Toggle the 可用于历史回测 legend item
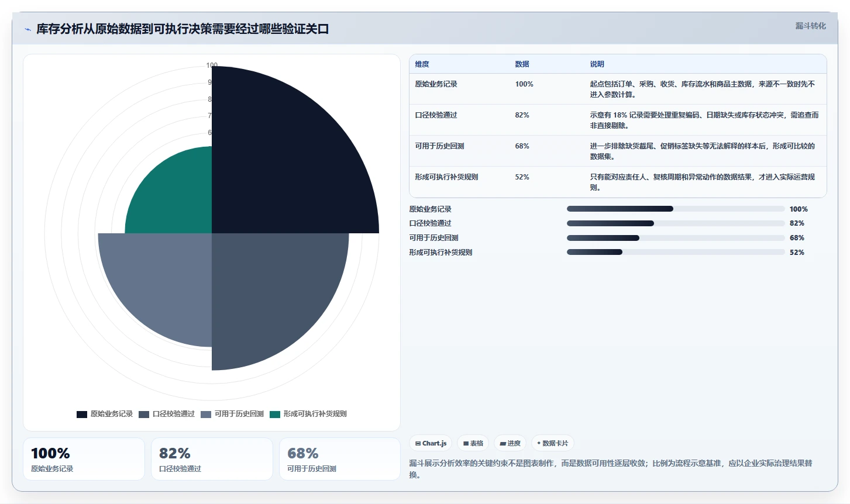The height and width of the screenshot is (504, 850). point(232,414)
